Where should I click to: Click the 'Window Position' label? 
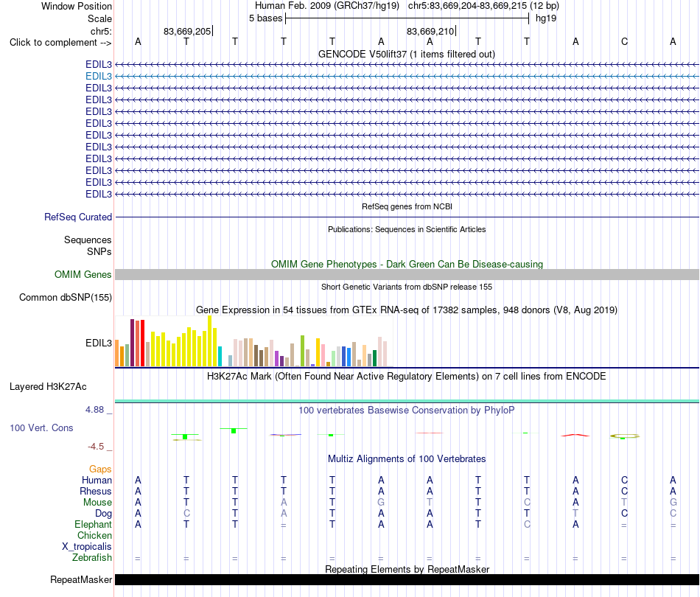(x=77, y=6)
